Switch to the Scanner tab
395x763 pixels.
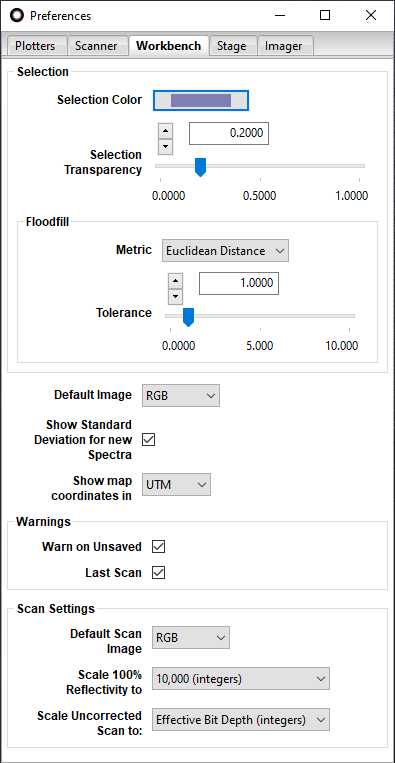click(x=97, y=46)
